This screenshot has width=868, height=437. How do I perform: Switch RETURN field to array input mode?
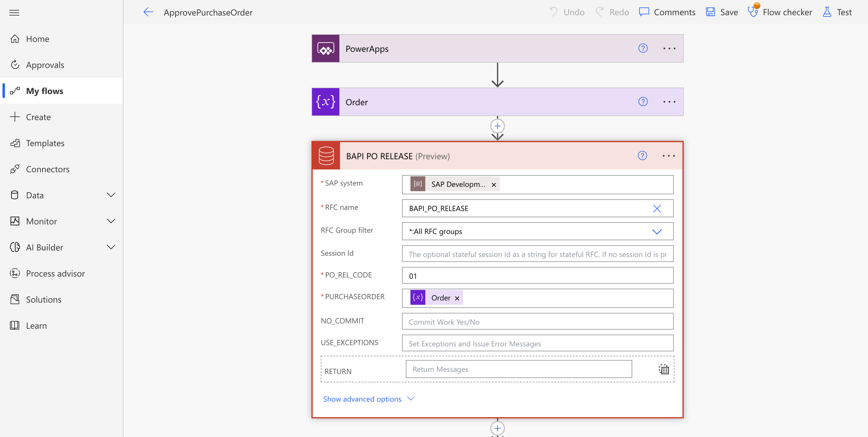tap(664, 369)
